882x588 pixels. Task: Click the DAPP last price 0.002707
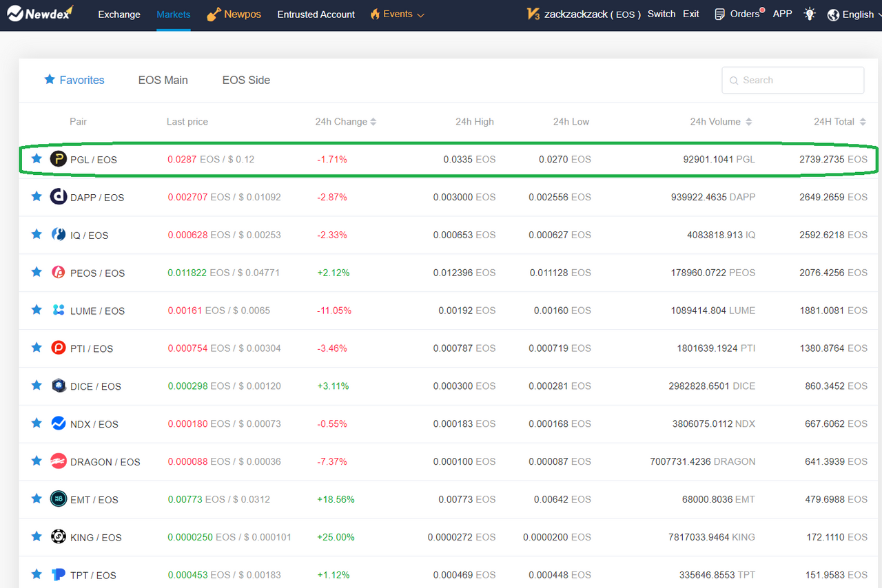(187, 197)
